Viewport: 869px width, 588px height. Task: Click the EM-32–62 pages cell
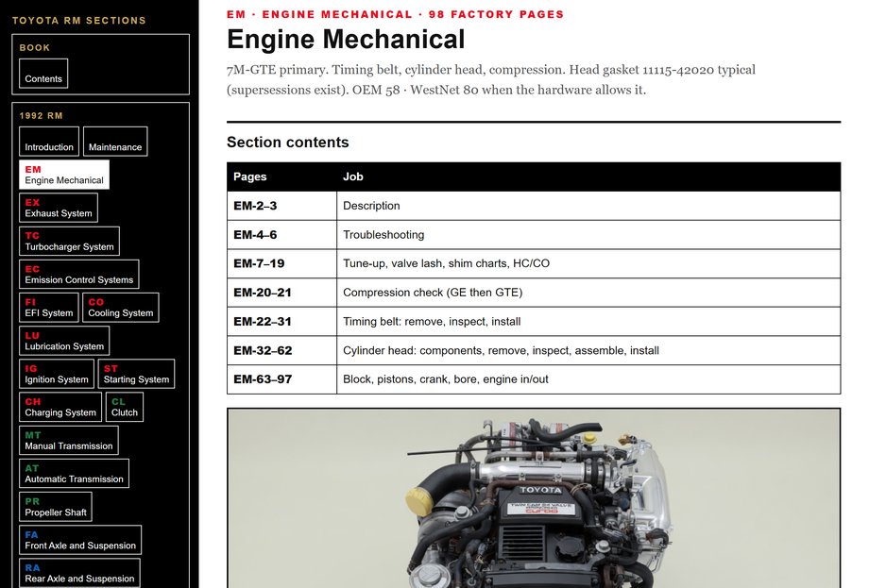coord(281,350)
